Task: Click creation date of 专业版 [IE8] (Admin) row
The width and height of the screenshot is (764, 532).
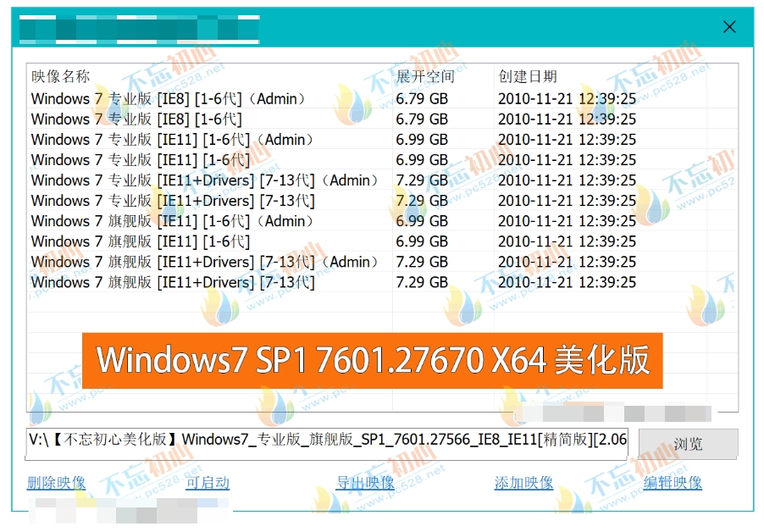Action: coord(567,99)
